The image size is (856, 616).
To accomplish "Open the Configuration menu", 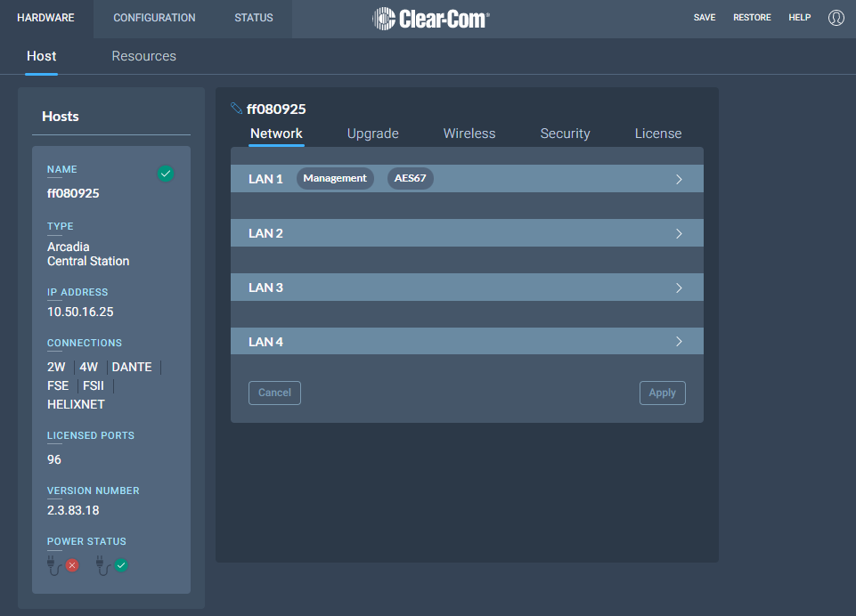I will [154, 18].
